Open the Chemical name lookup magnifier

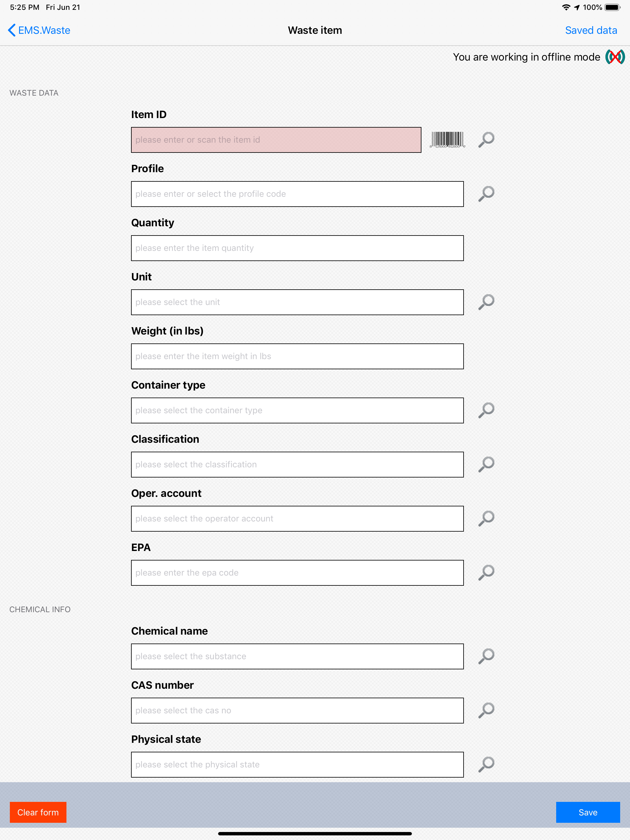pos(486,656)
